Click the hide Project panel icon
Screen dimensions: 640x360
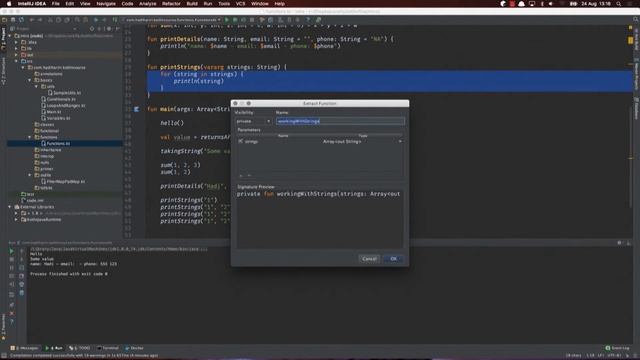pyautogui.click(x=118, y=29)
